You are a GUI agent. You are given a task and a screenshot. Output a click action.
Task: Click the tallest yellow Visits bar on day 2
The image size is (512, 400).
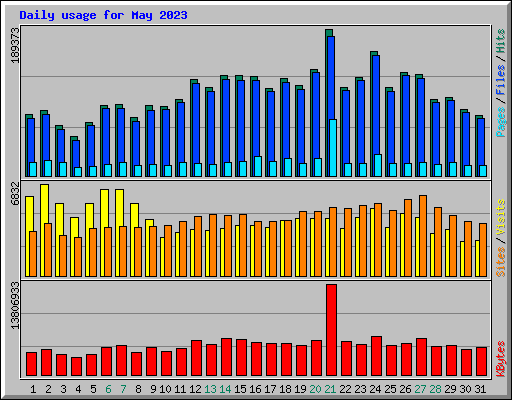44,203
